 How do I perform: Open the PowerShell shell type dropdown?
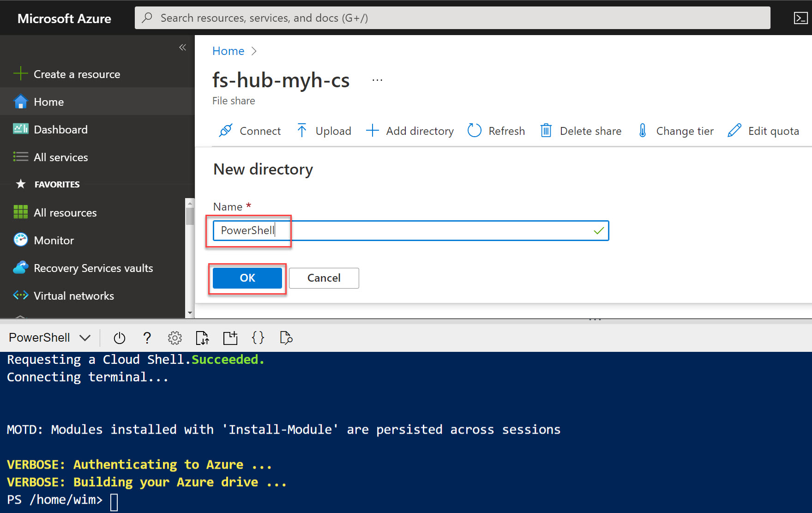point(49,338)
